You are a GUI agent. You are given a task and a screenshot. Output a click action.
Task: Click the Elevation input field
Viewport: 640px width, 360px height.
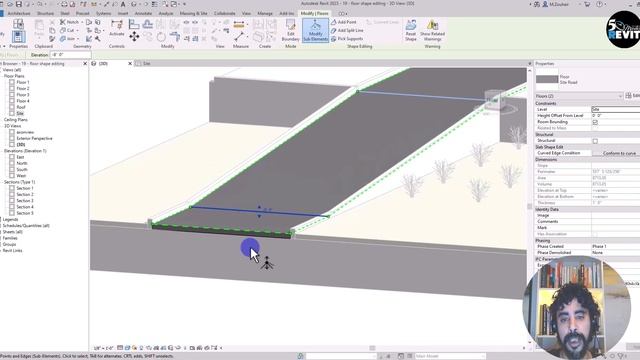point(70,55)
